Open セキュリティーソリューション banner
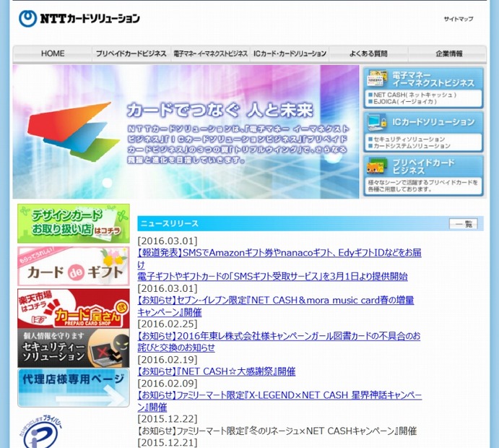Image resolution: width=499 pixels, height=448 pixels. pos(74,348)
